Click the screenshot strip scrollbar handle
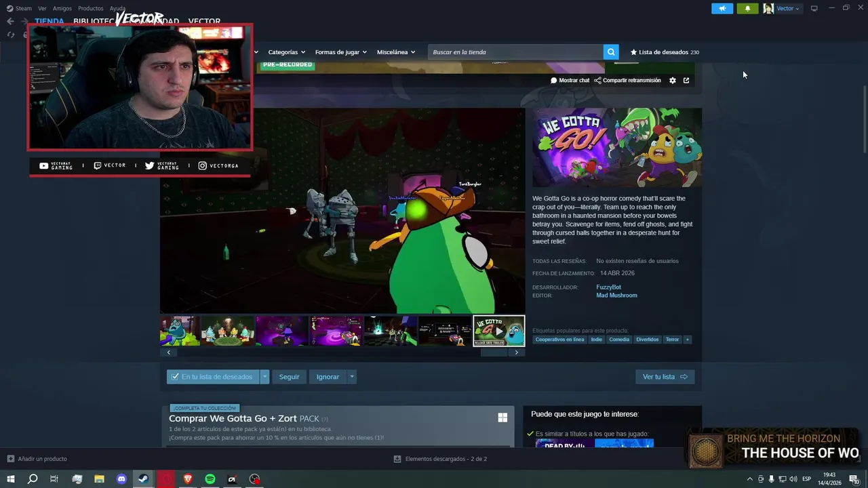Image resolution: width=868 pixels, height=488 pixels. [494, 352]
